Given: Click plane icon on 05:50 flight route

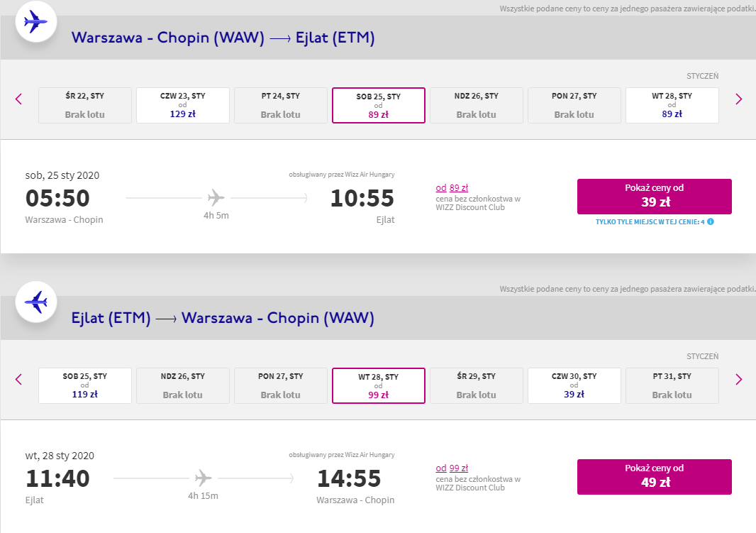Looking at the screenshot, I should click(x=216, y=197).
